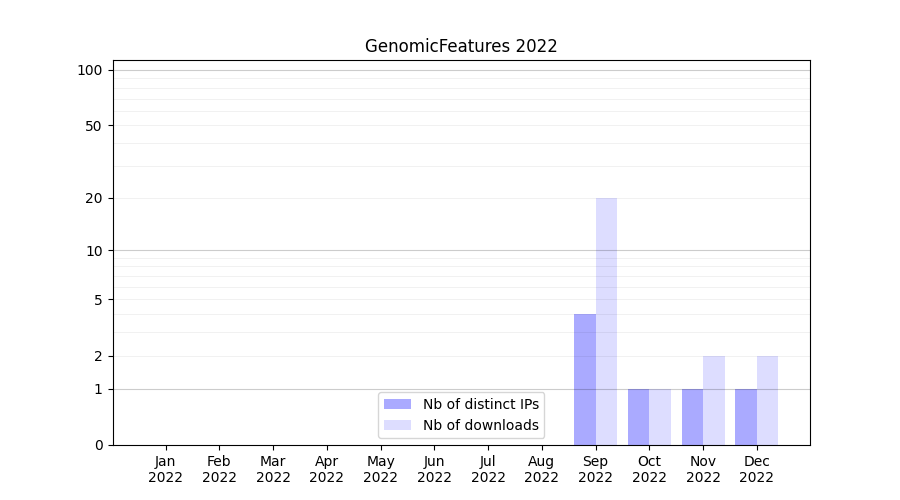Click the Sep 2022 downloads bar

pos(606,321)
